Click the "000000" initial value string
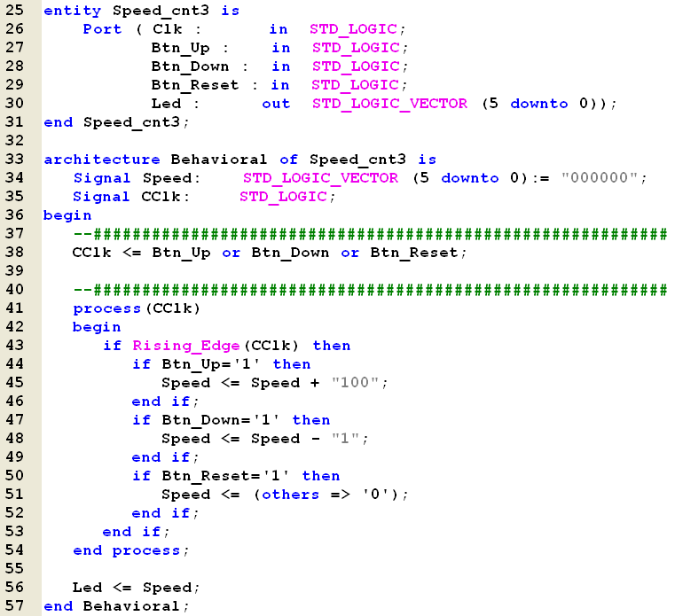This screenshot has height=616, width=675. (600, 177)
